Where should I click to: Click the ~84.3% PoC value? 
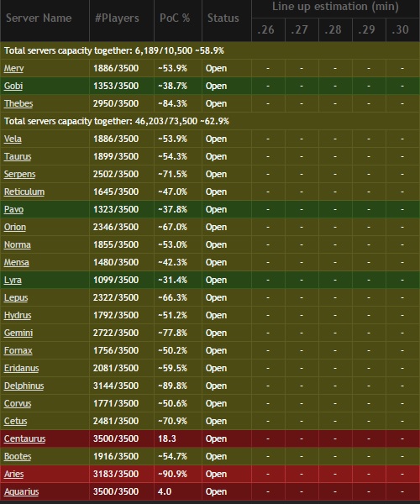pyautogui.click(x=172, y=103)
